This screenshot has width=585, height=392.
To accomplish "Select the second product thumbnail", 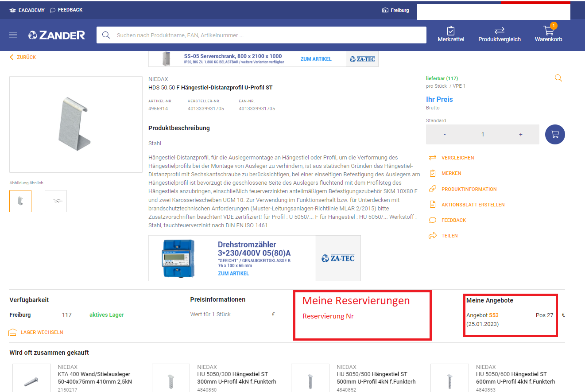I will coord(56,201).
